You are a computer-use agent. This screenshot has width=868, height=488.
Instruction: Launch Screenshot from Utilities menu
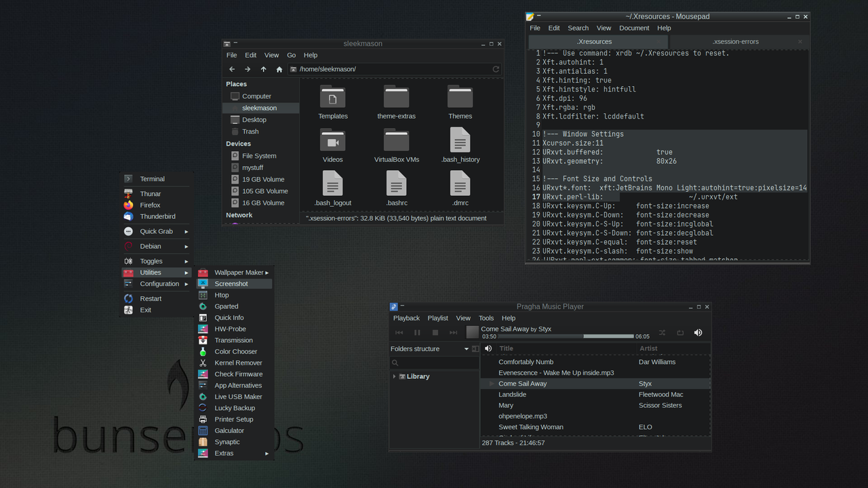pyautogui.click(x=234, y=284)
